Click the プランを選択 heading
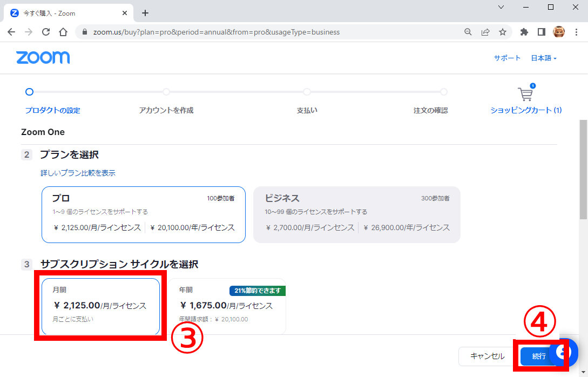Viewport: 588px width, 377px height. (69, 154)
